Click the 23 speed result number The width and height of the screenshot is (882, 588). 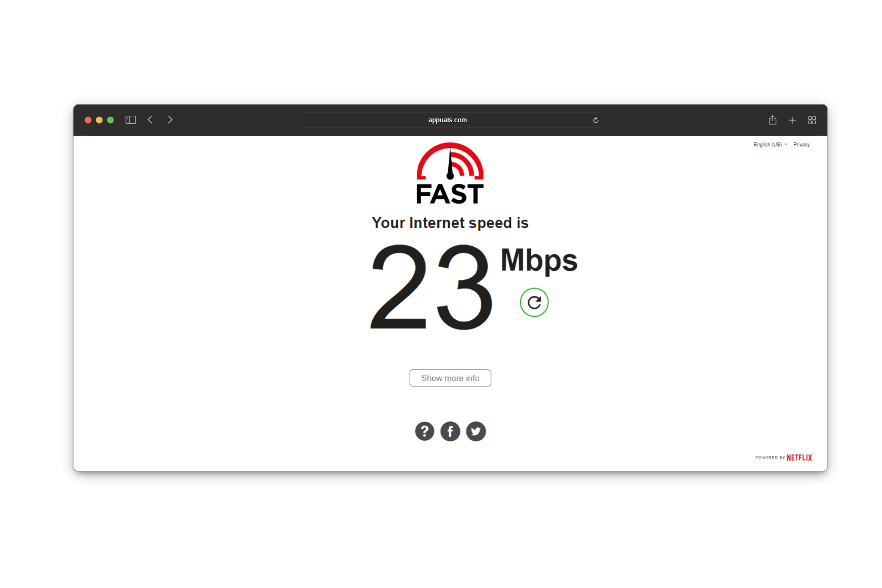coord(431,287)
